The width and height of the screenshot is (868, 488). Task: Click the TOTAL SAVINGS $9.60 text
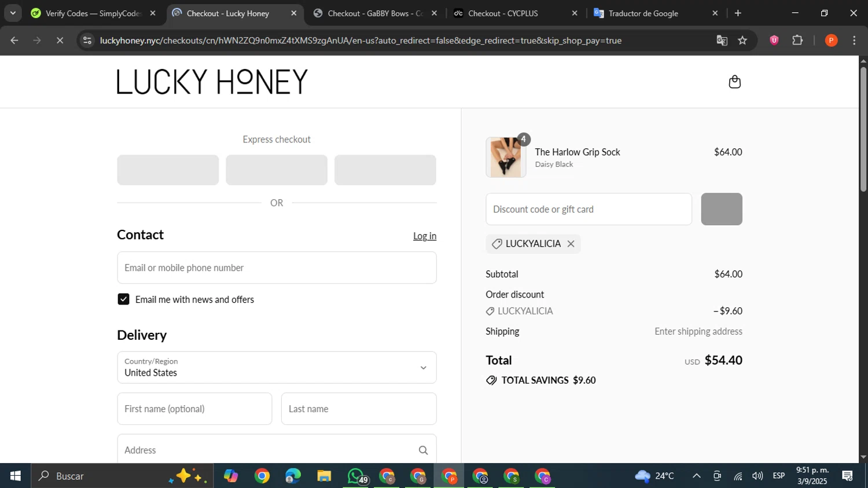549,380
